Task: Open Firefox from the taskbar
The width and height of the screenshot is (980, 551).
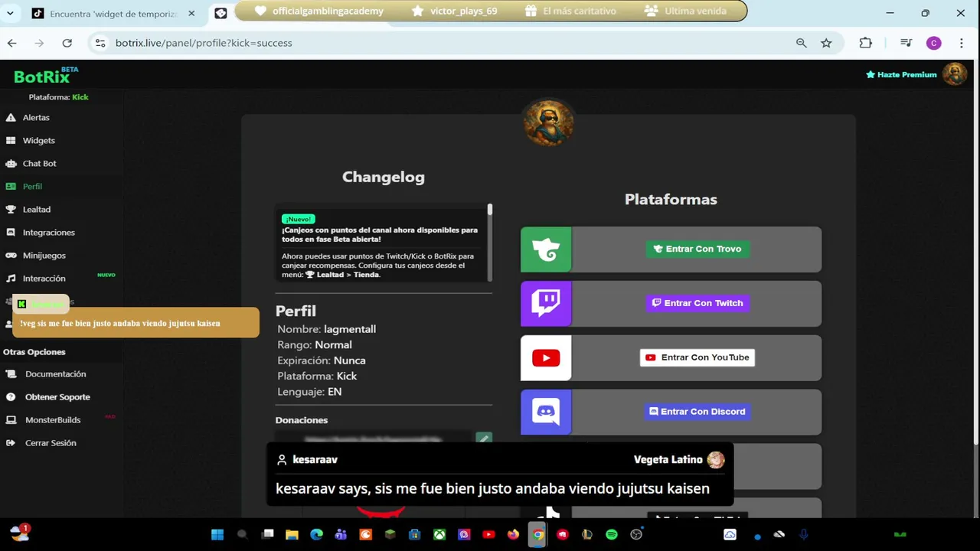Action: click(513, 535)
